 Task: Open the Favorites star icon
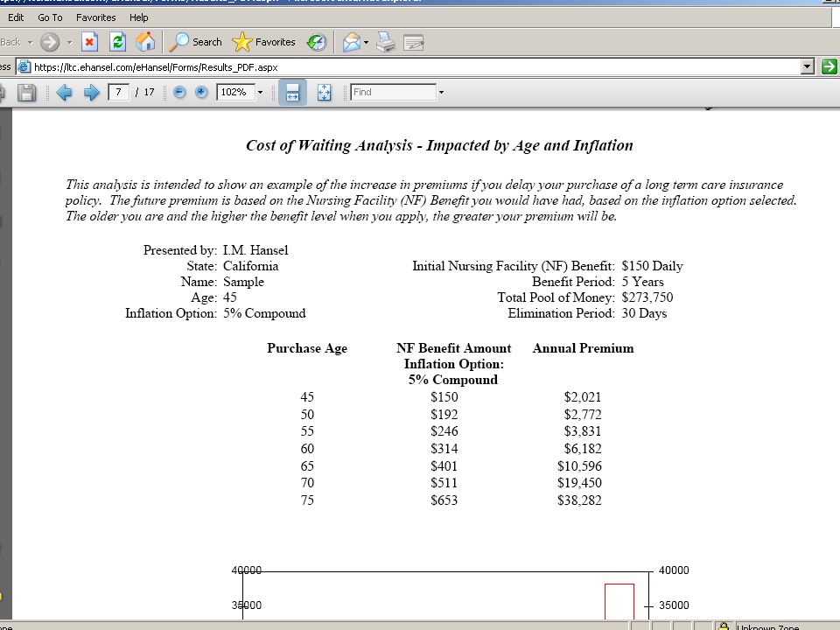click(264, 42)
